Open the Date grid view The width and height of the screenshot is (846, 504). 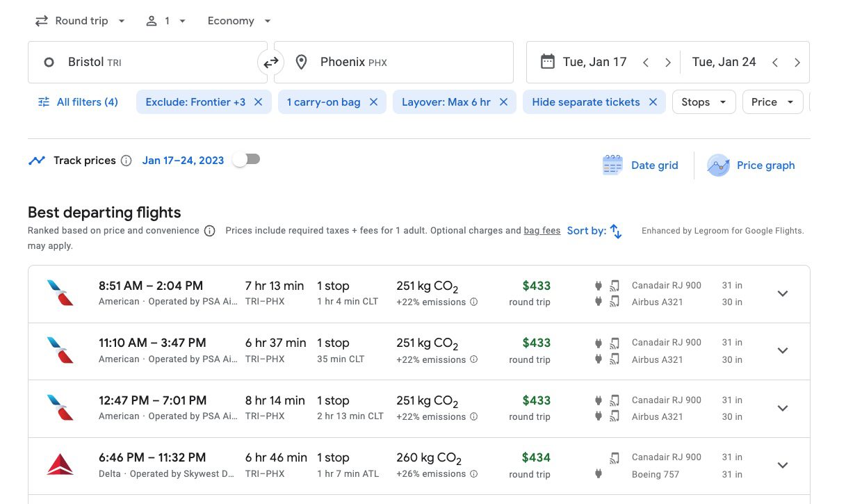[x=640, y=165]
